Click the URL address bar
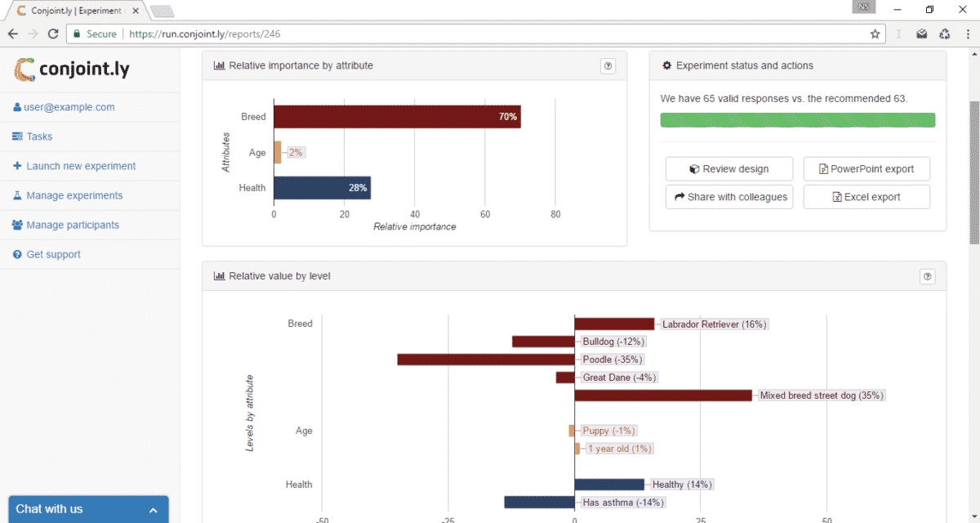The image size is (980, 523). 490,34
